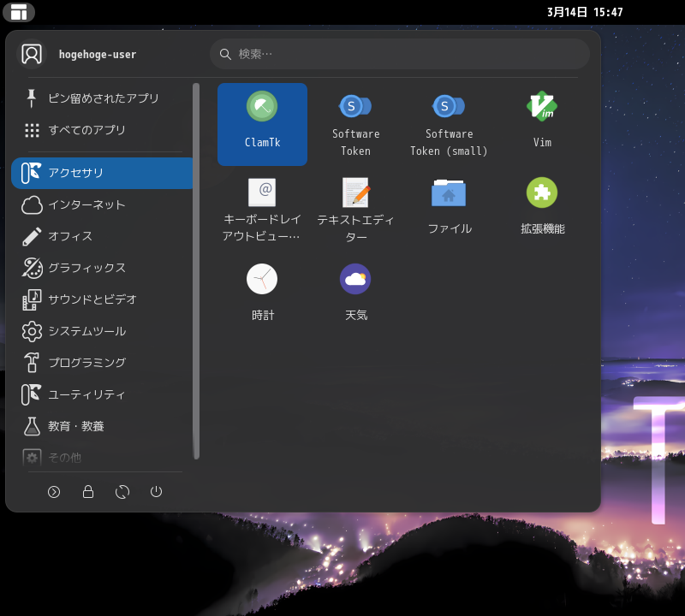Launch the 時計 clock app

(262, 291)
